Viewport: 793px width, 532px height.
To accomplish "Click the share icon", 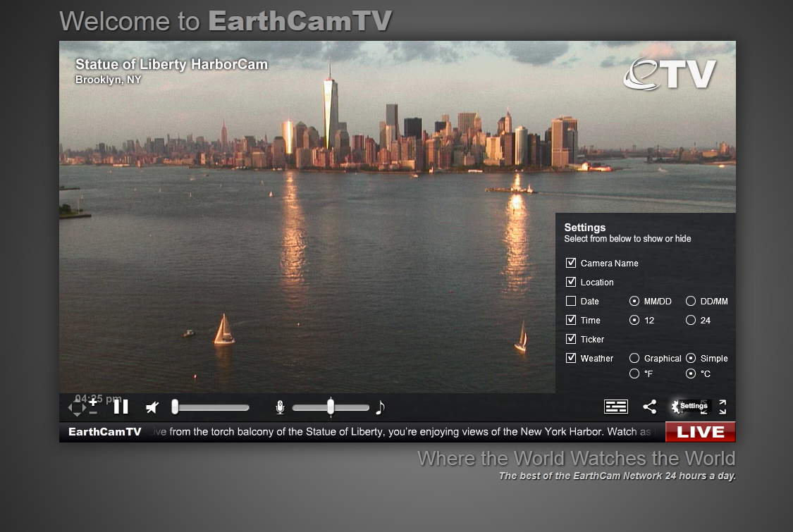I will [x=649, y=407].
